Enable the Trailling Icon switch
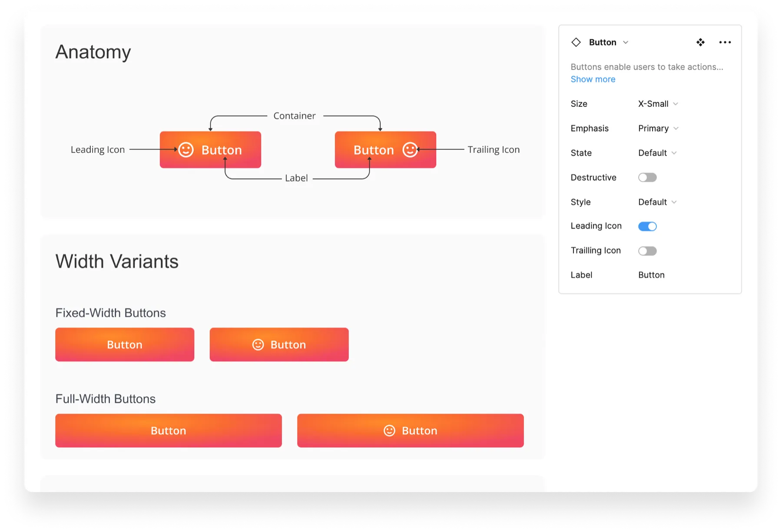 [x=647, y=251]
